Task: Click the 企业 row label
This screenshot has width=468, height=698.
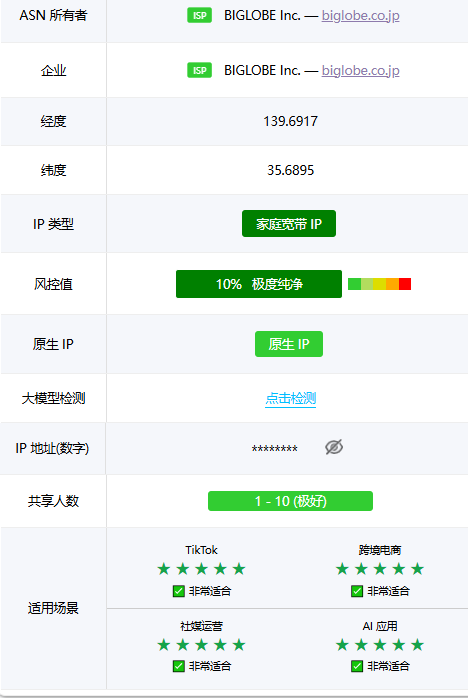Action: 53,70
